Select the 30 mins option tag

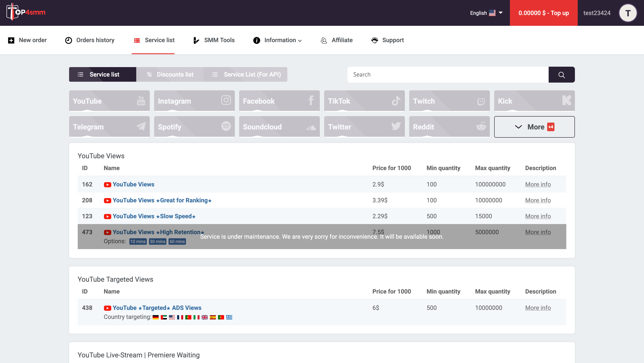click(x=157, y=241)
